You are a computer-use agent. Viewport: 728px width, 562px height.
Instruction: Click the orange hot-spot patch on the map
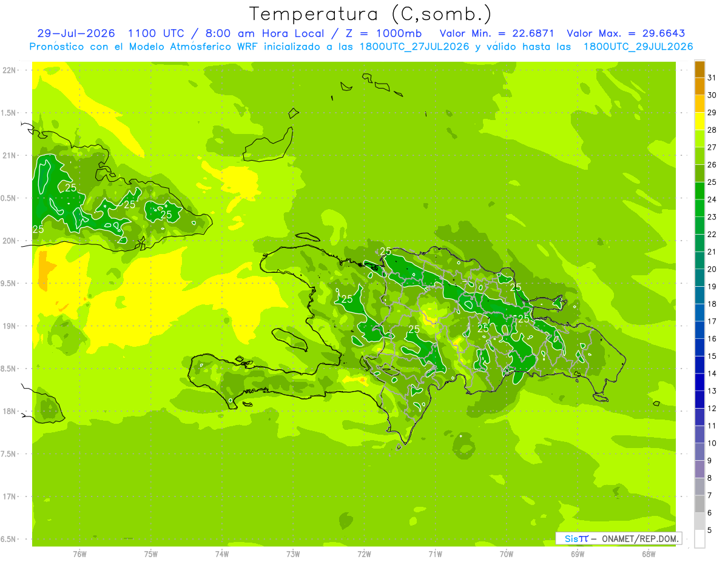[x=42, y=270]
